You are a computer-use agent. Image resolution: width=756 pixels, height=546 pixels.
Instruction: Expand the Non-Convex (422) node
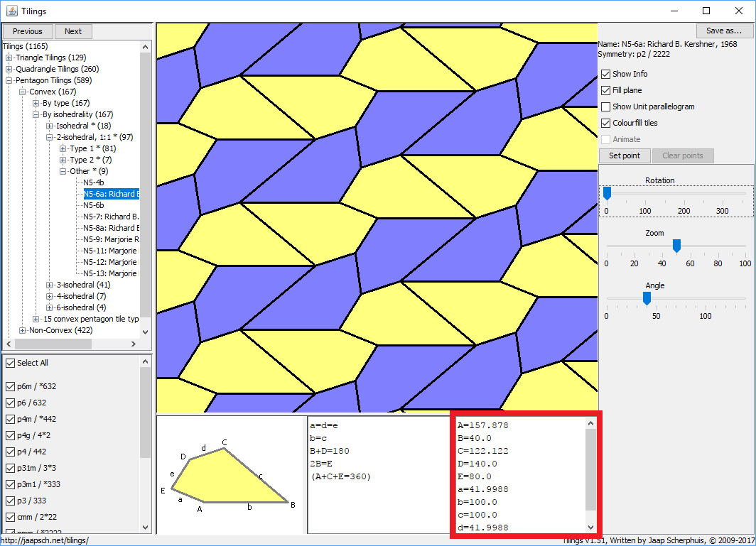pyautogui.click(x=22, y=330)
